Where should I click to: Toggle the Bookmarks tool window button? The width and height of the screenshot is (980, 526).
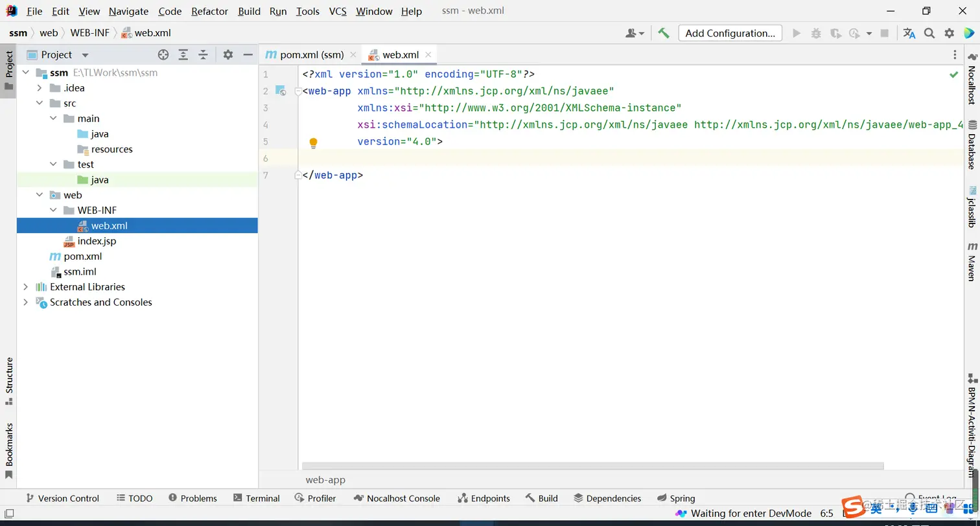coord(8,451)
